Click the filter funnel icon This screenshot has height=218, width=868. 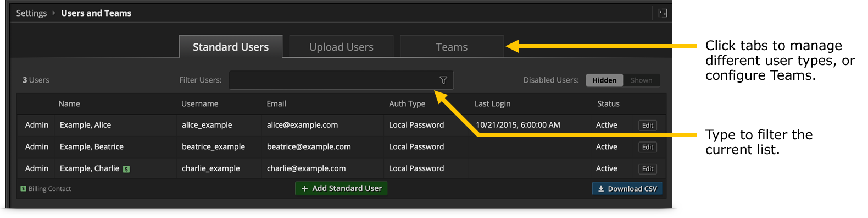[x=443, y=80]
